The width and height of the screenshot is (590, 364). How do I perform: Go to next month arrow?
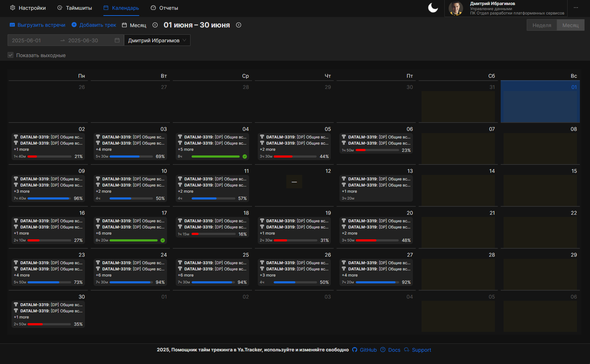pyautogui.click(x=239, y=25)
